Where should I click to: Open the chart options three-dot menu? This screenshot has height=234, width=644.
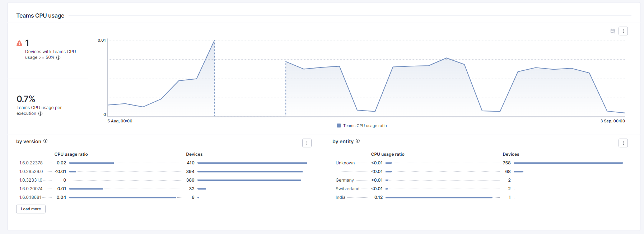(623, 31)
